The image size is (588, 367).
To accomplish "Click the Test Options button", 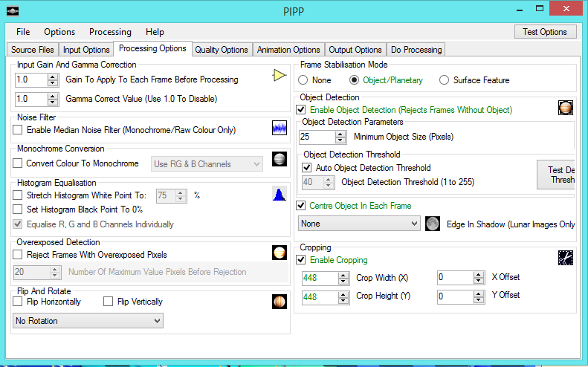I will point(545,32).
